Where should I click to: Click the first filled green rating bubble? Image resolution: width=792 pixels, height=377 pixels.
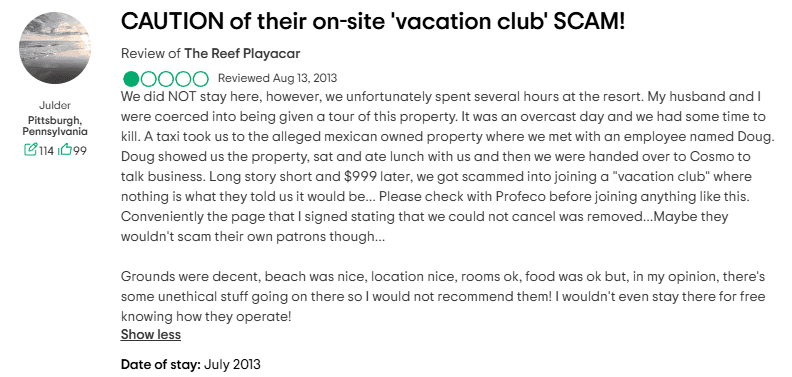pyautogui.click(x=131, y=79)
